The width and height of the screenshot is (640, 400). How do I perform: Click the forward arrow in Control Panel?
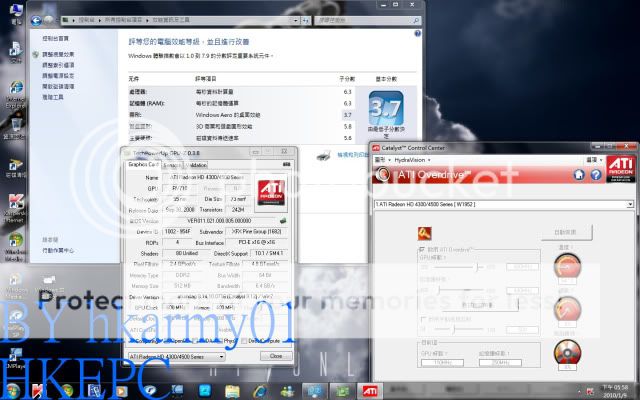click(x=49, y=20)
